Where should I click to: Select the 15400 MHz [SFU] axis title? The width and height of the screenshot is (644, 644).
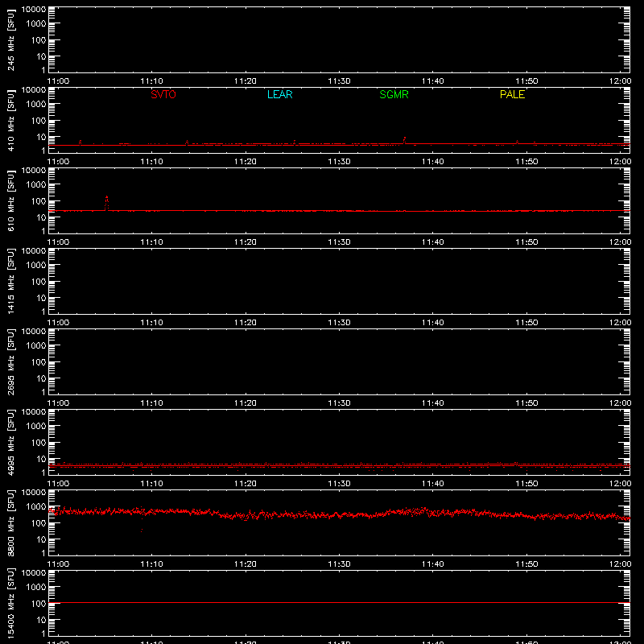click(10, 603)
